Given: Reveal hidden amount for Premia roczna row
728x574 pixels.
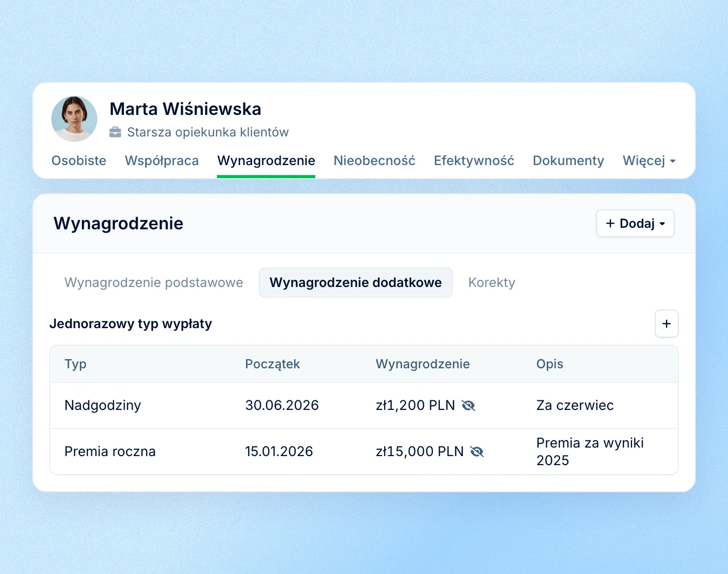Looking at the screenshot, I should 477,452.
